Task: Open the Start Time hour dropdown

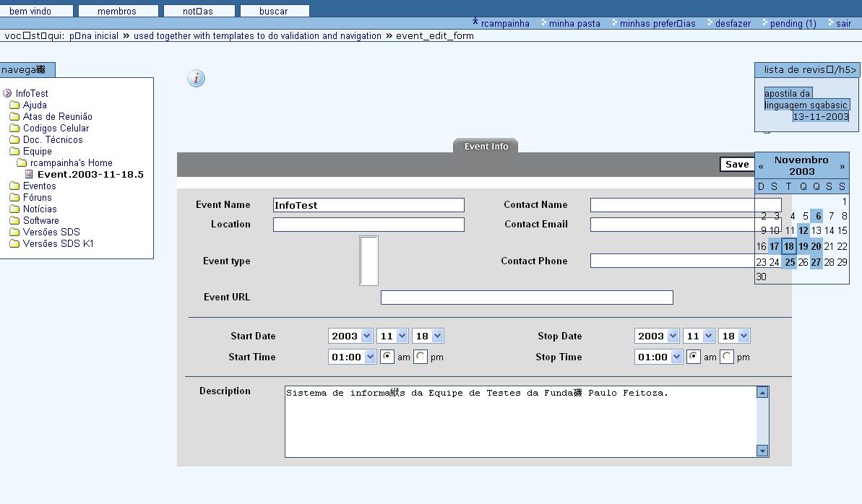Action: coord(353,357)
